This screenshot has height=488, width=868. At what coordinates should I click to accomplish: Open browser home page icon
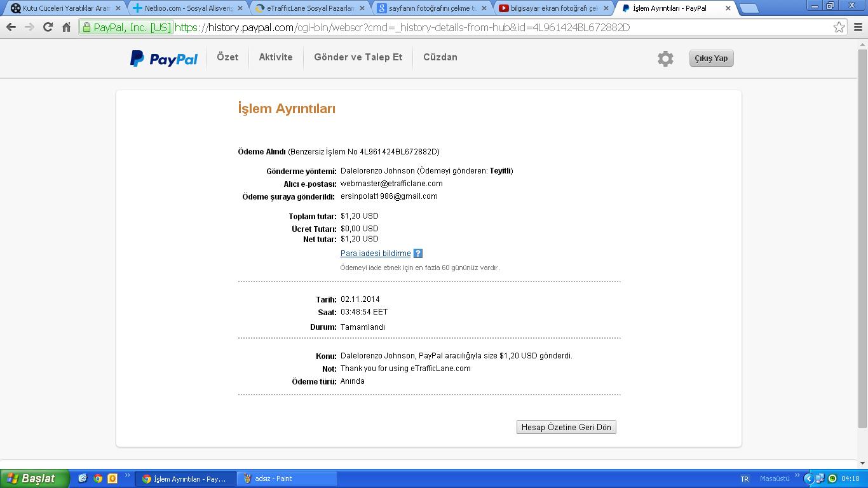66,27
